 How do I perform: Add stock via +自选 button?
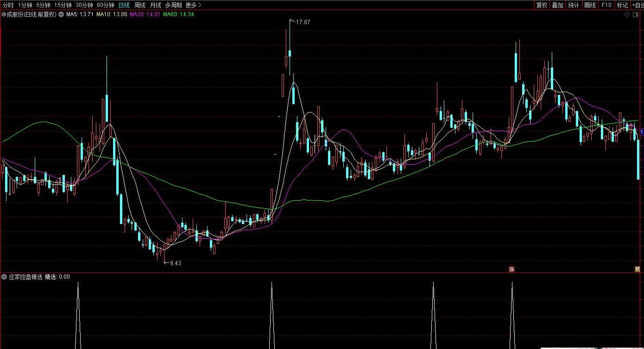coord(638,5)
